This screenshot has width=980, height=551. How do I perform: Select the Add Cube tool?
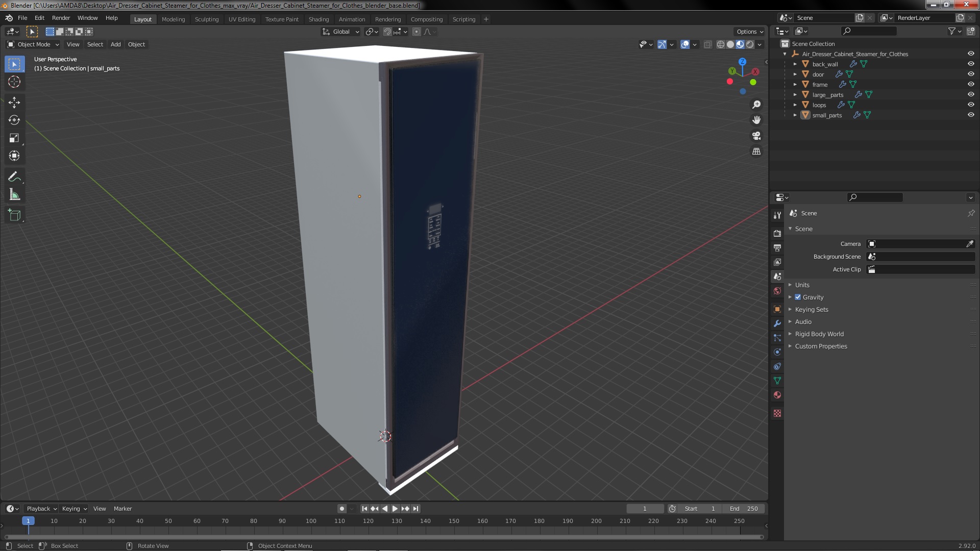[x=14, y=215]
